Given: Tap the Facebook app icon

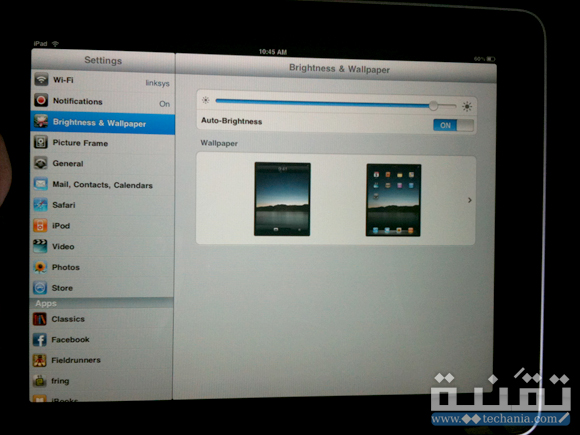Looking at the screenshot, I should [40, 339].
